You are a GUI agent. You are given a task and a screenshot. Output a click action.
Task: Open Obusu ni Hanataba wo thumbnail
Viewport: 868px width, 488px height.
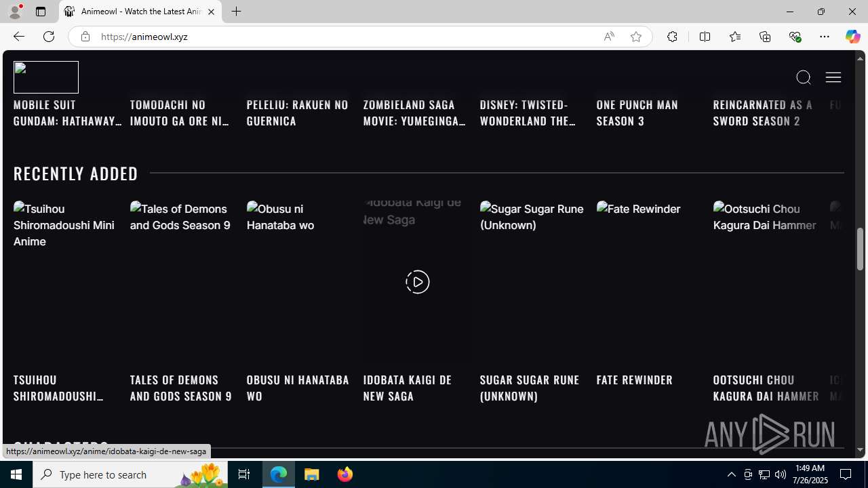point(301,282)
